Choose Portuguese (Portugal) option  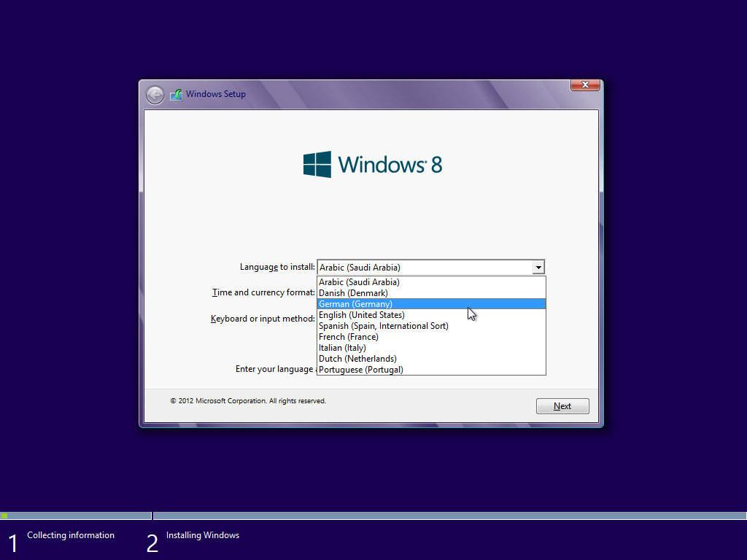tap(431, 370)
